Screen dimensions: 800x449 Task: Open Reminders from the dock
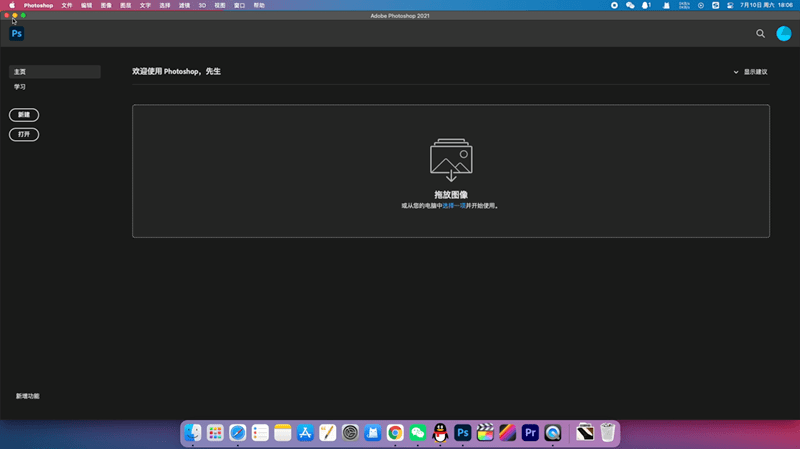[x=260, y=433]
